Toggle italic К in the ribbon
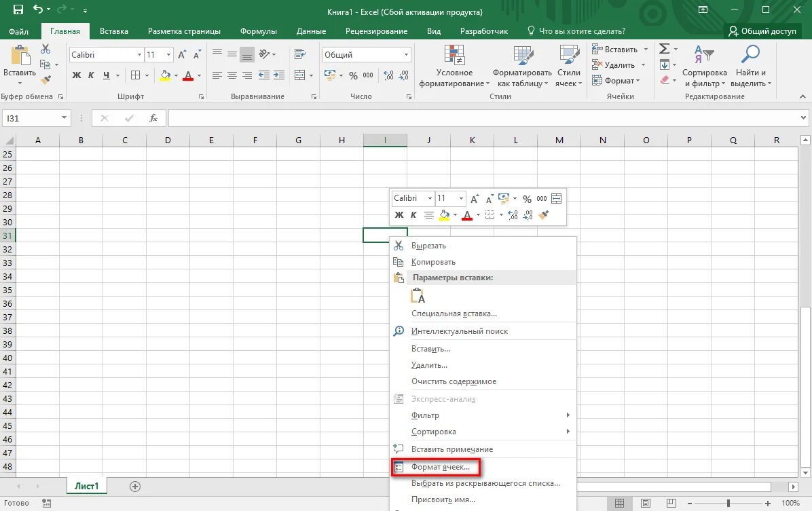The width and height of the screenshot is (812, 511). coord(91,75)
